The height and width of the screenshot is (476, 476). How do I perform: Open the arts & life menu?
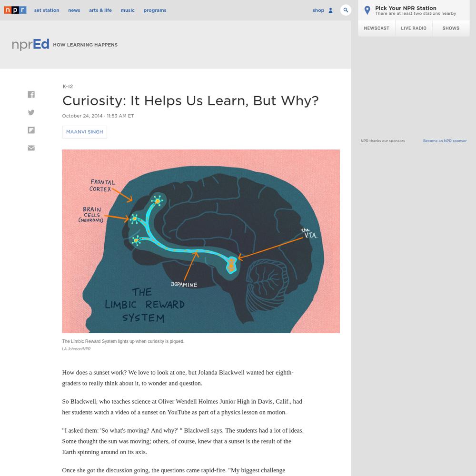(x=100, y=10)
